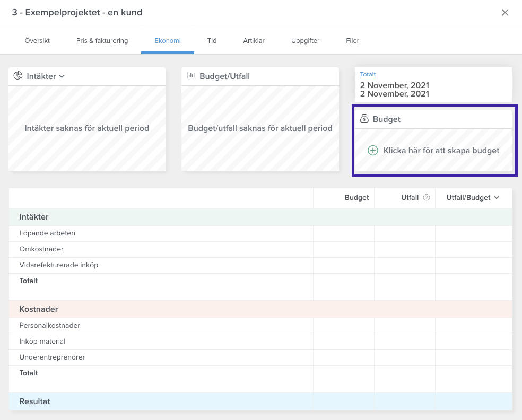This screenshot has width=522, height=420.
Task: Click the bar chart icon beside Budget/Utfall
Action: coord(191,75)
